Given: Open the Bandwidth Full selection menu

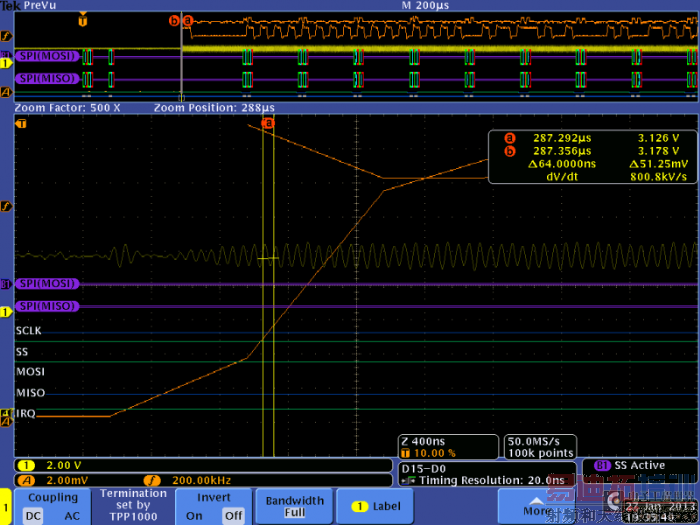Looking at the screenshot, I should tap(294, 506).
